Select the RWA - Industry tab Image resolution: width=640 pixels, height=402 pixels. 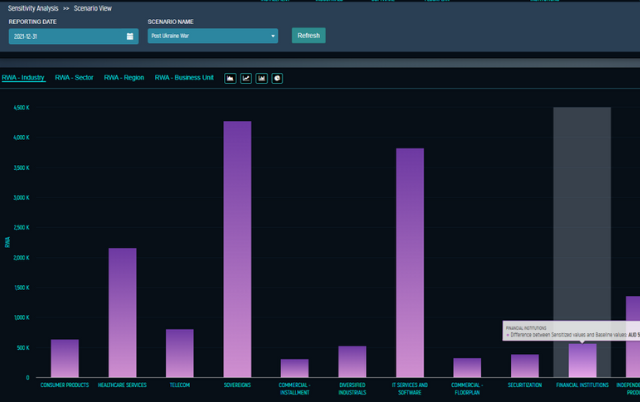pyautogui.click(x=24, y=78)
